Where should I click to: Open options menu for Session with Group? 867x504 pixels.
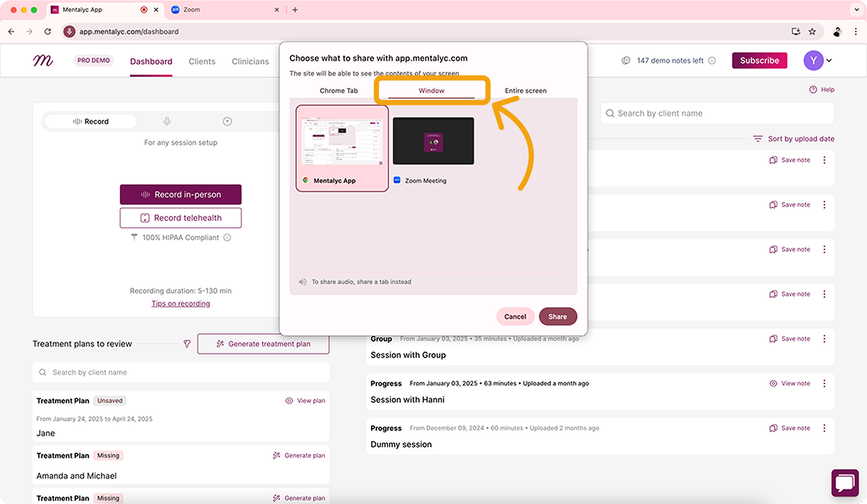pyautogui.click(x=824, y=339)
